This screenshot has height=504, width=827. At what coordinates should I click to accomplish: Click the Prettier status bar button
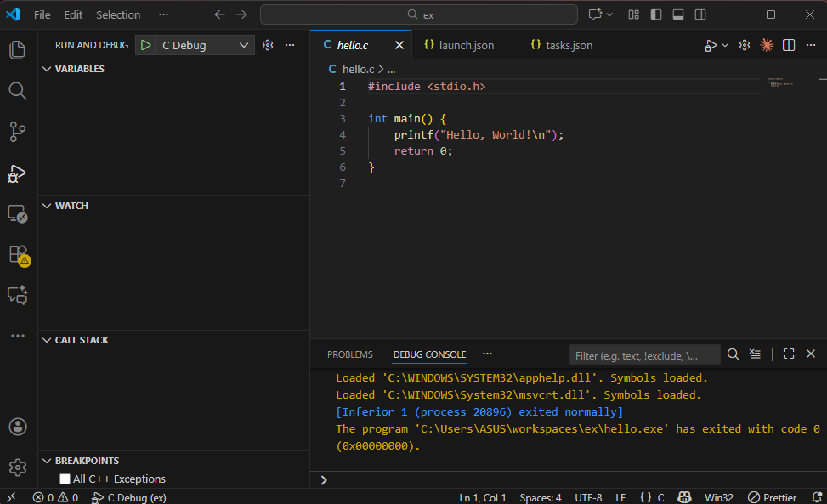[x=772, y=497]
